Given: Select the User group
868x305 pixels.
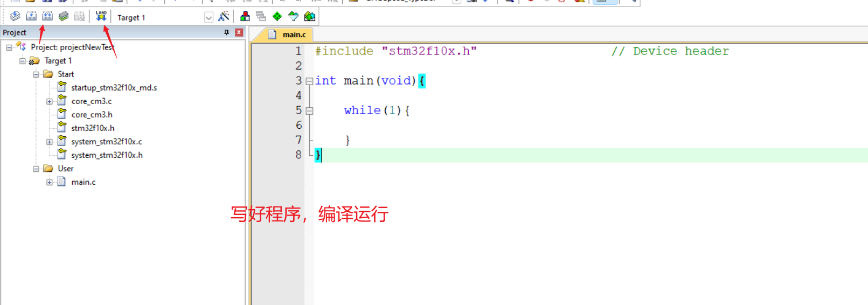Looking at the screenshot, I should pyautogui.click(x=66, y=169).
